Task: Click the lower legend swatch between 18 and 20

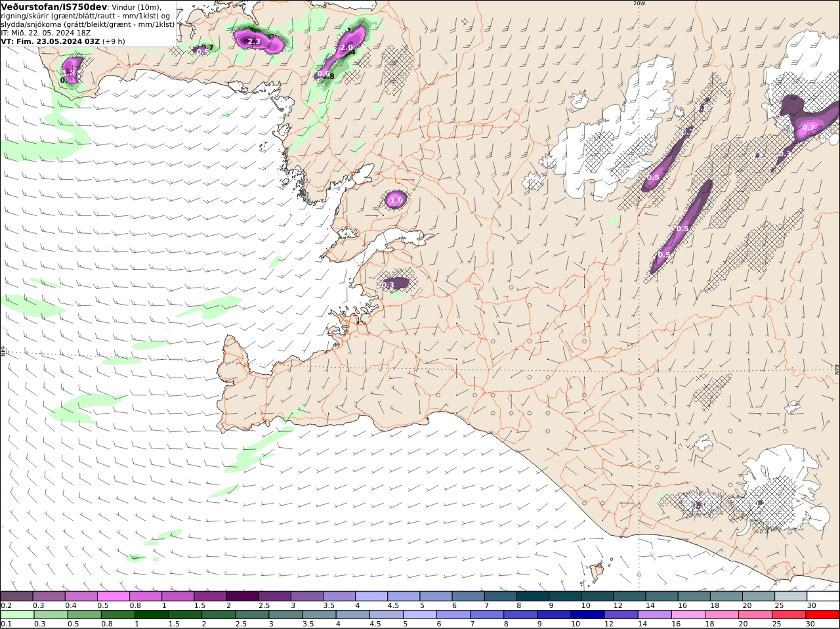Action: point(721,615)
